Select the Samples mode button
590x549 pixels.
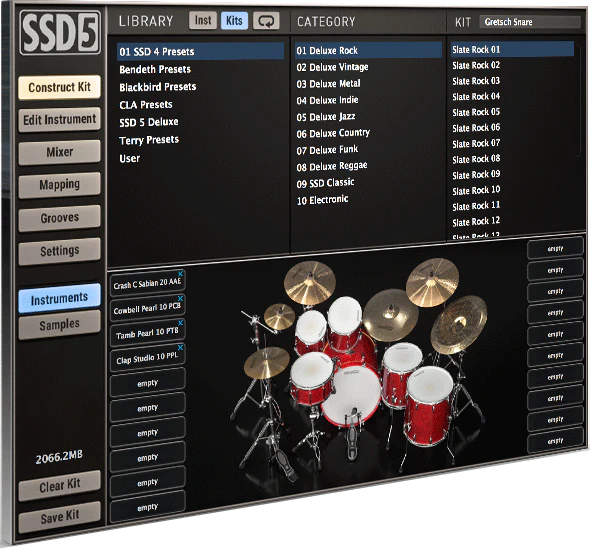59,325
